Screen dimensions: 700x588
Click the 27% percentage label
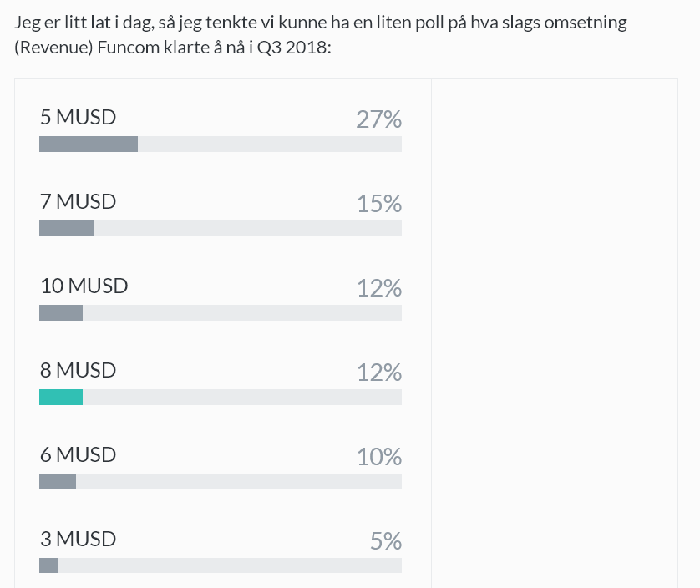pos(379,119)
